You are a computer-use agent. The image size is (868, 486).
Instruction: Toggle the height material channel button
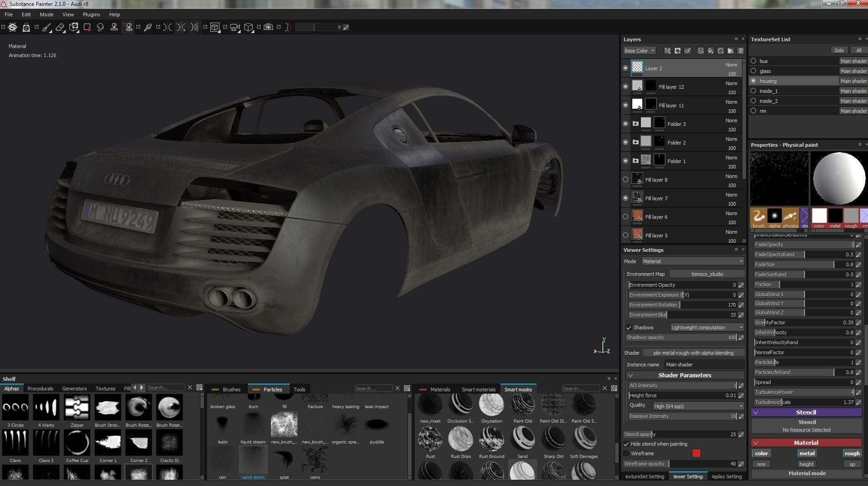tap(806, 464)
